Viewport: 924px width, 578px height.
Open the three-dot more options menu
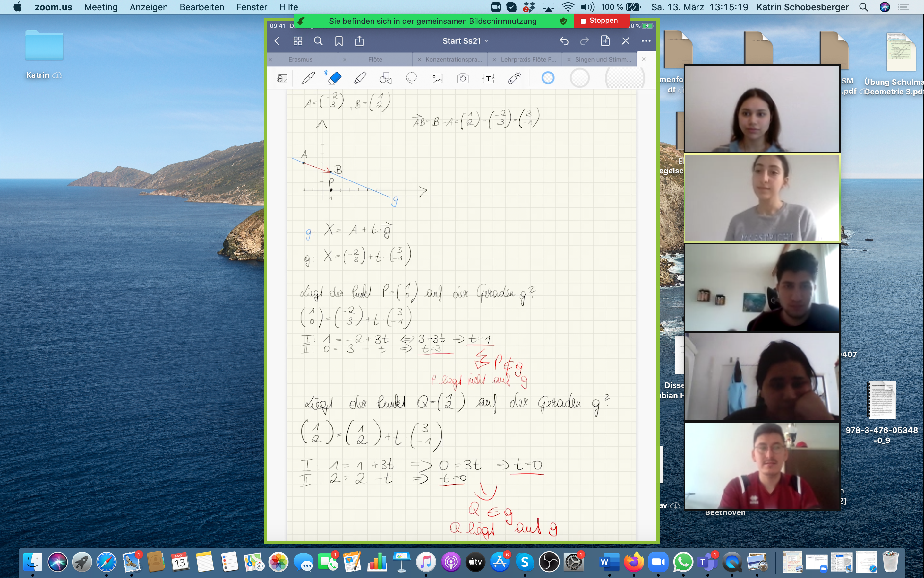tap(646, 41)
